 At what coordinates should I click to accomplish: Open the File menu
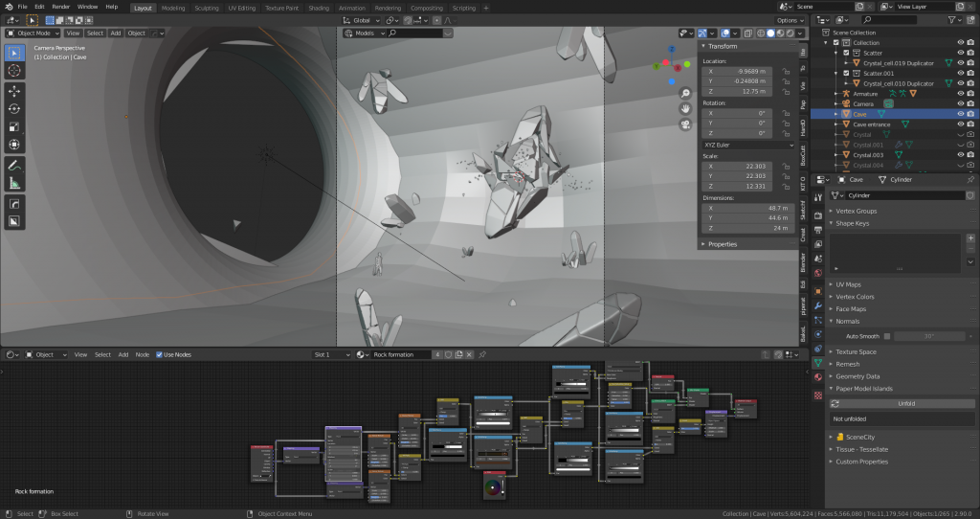[x=23, y=7]
